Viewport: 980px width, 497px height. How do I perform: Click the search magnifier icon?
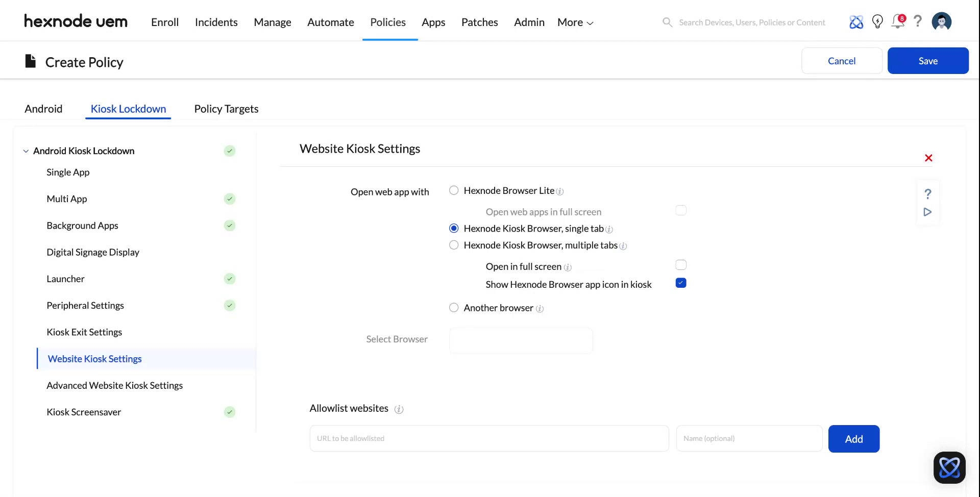[x=667, y=22]
